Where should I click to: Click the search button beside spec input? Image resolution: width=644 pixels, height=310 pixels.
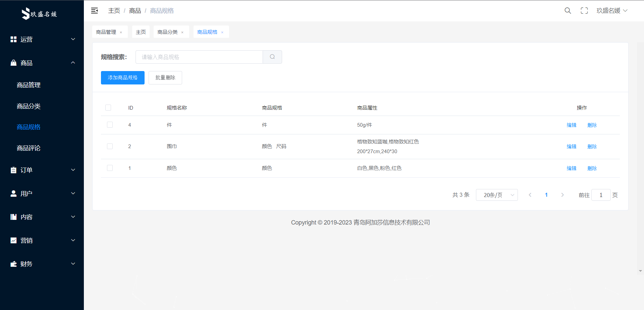pyautogui.click(x=272, y=57)
